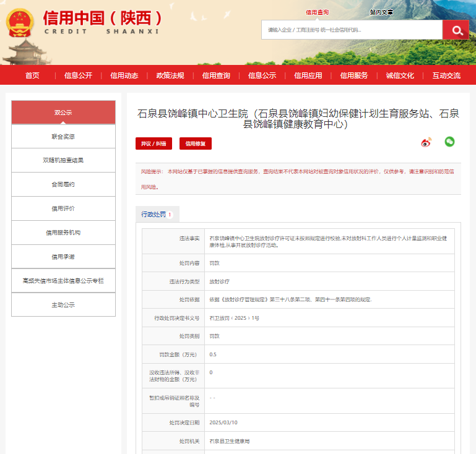The width and height of the screenshot is (476, 454).
Task: Click the national emblem logo
Action: pos(20,23)
